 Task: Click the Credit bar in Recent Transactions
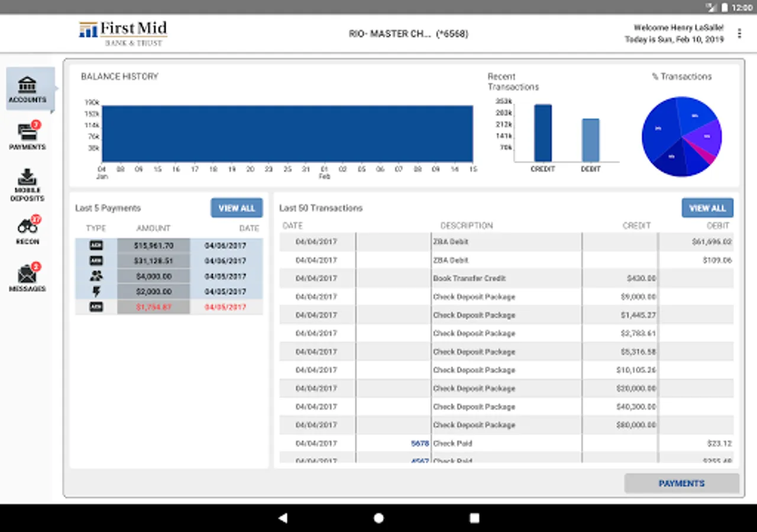(x=543, y=133)
